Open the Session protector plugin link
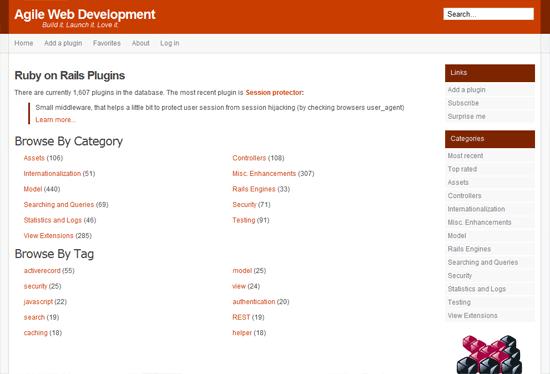Viewport: 550px width, 374px height. tap(274, 93)
